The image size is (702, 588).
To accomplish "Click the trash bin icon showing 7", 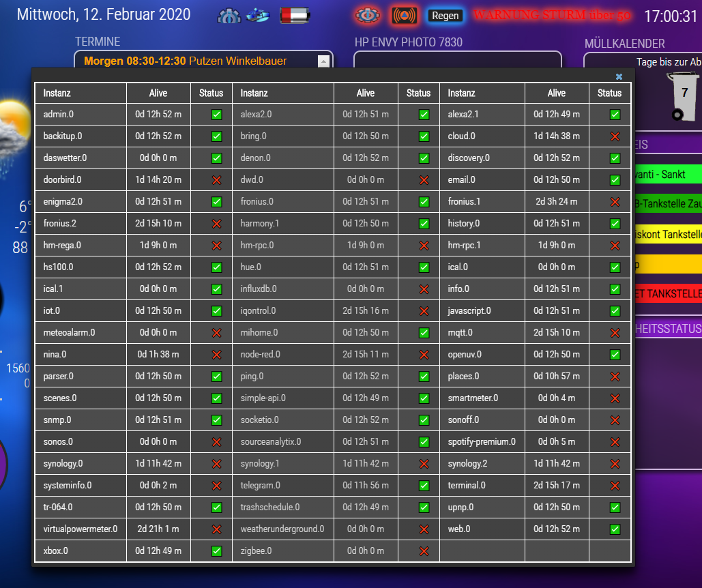I will pos(683,97).
